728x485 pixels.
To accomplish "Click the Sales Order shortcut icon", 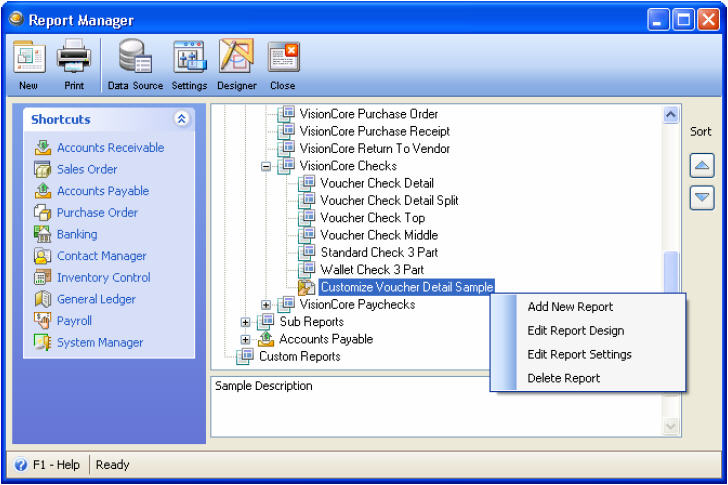I will click(x=43, y=169).
